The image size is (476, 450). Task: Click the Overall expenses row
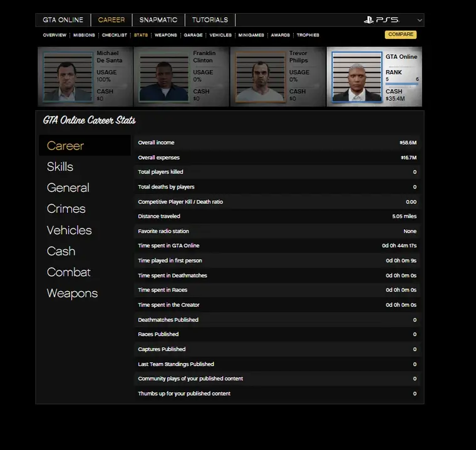pyautogui.click(x=277, y=158)
